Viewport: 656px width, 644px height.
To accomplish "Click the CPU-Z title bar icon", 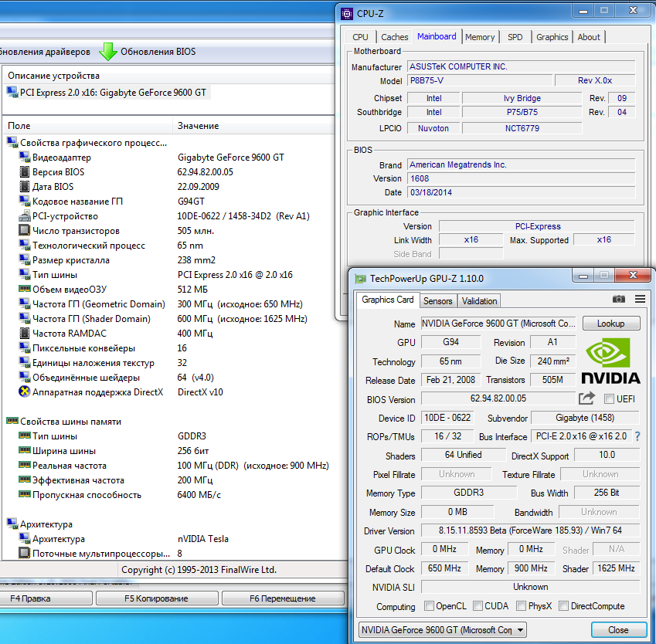I will tap(347, 14).
